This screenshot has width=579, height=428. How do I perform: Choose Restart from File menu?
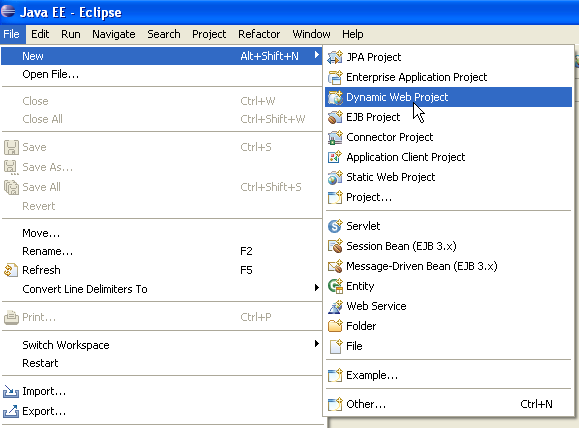[x=162, y=363]
